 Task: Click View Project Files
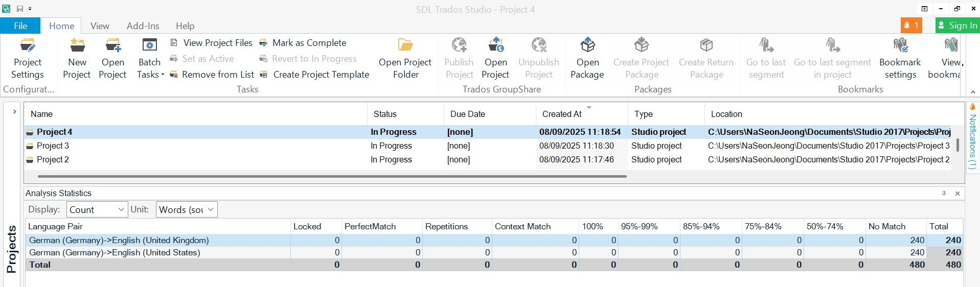point(211,43)
